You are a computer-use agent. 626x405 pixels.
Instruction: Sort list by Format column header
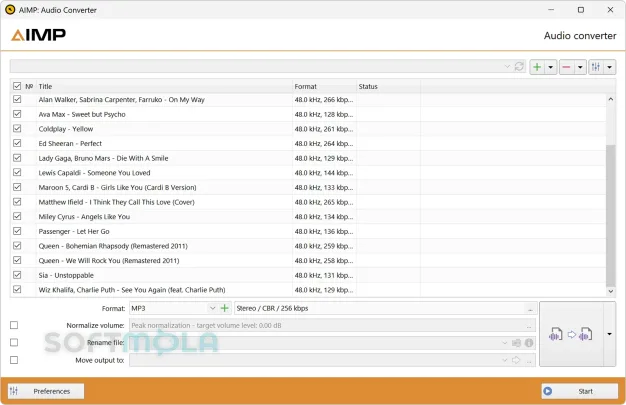click(324, 86)
